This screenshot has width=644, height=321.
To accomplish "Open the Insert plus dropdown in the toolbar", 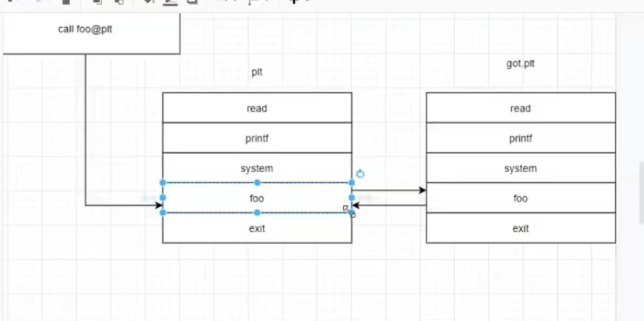I will (x=294, y=2).
